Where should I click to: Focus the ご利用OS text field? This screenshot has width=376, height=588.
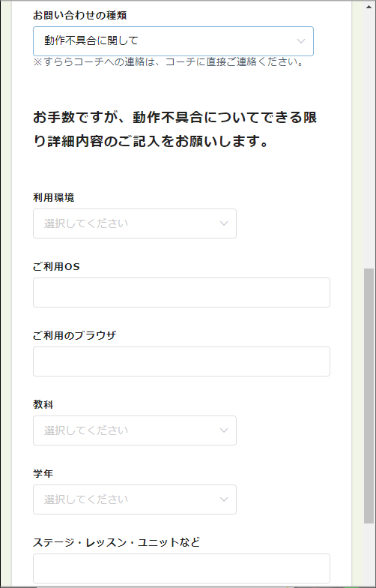(181, 292)
